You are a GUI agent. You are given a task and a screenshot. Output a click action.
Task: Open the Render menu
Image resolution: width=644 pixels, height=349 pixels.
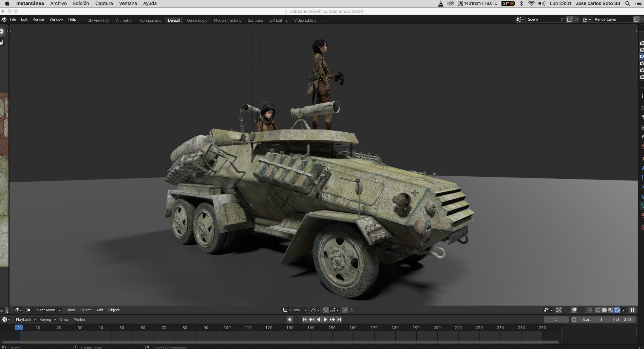(x=38, y=19)
